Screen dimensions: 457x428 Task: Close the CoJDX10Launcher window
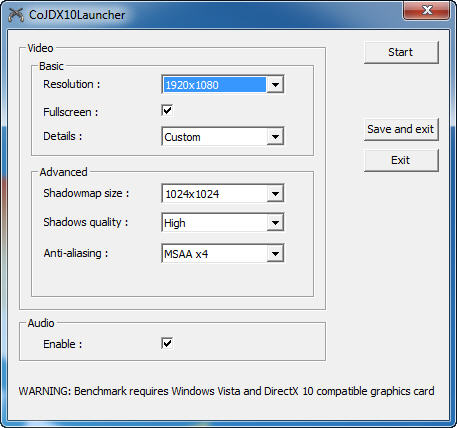(426, 10)
